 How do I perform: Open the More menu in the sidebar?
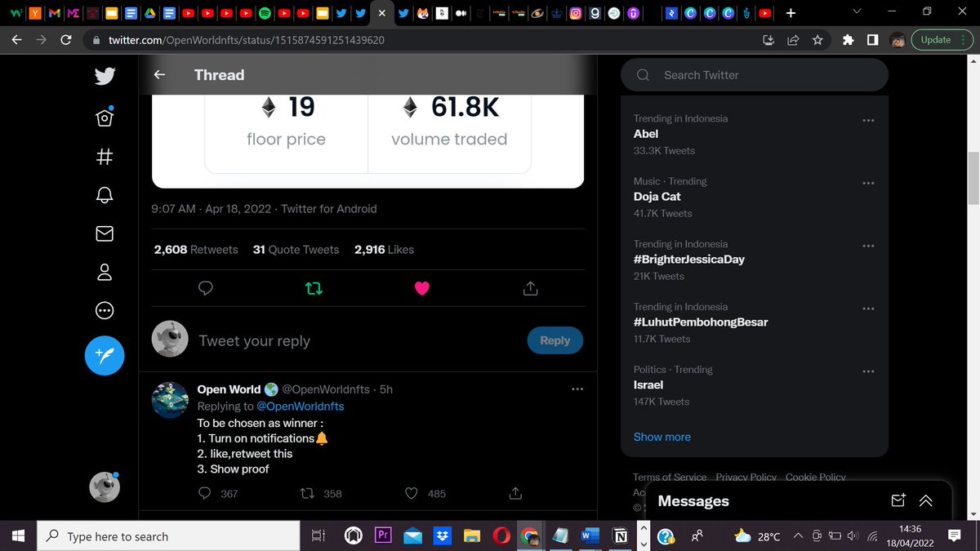pos(105,310)
